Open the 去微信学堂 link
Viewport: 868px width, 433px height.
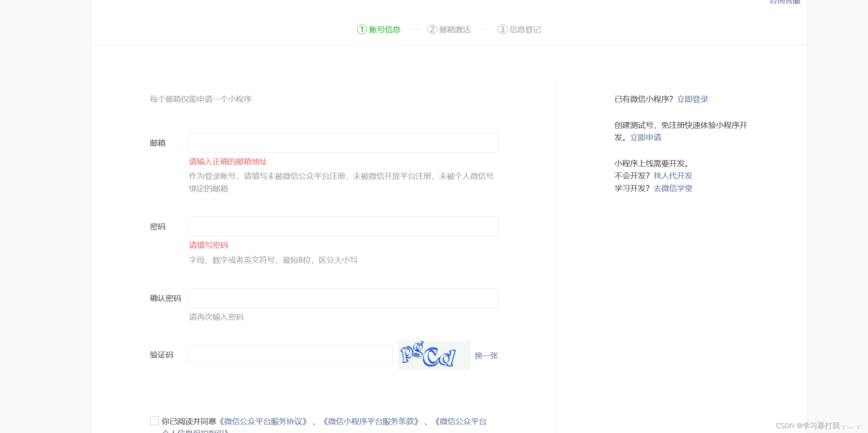(x=673, y=188)
